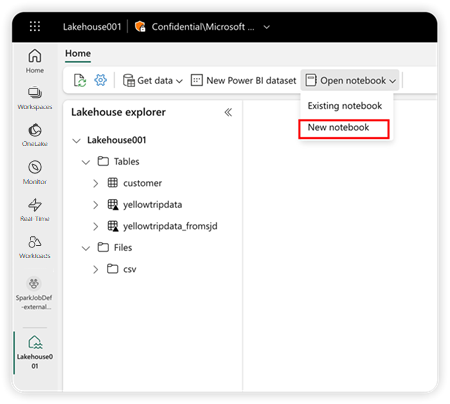Collapse the Lakehouse explorer panel
Image resolution: width=450 pixels, height=404 pixels.
point(228,112)
